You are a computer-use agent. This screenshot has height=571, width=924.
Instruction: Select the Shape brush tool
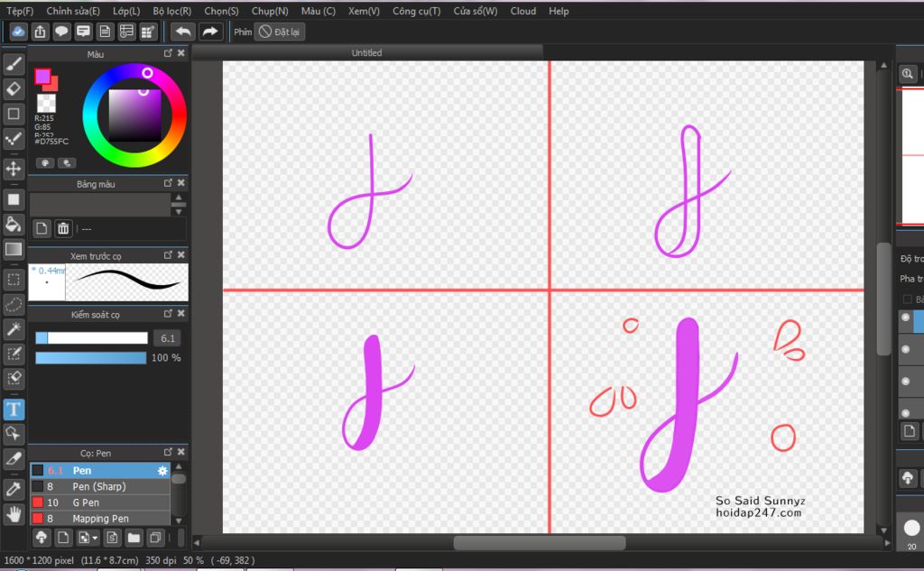14,114
